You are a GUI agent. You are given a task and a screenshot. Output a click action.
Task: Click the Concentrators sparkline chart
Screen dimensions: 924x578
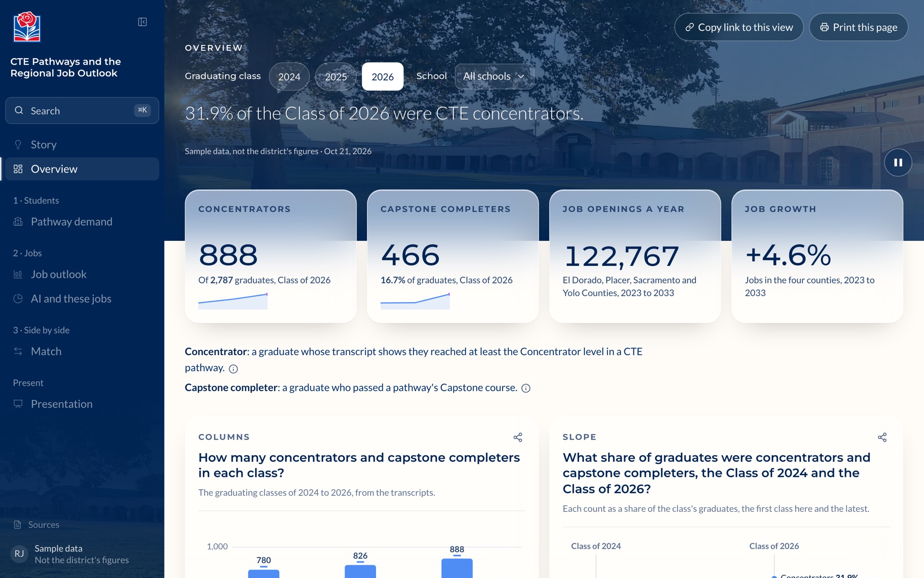tap(233, 301)
